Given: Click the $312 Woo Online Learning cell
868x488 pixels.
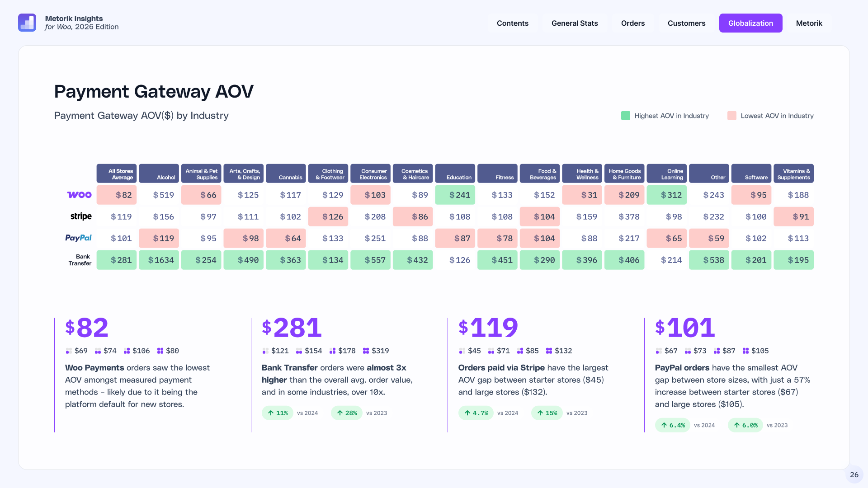Looking at the screenshot, I should (667, 195).
